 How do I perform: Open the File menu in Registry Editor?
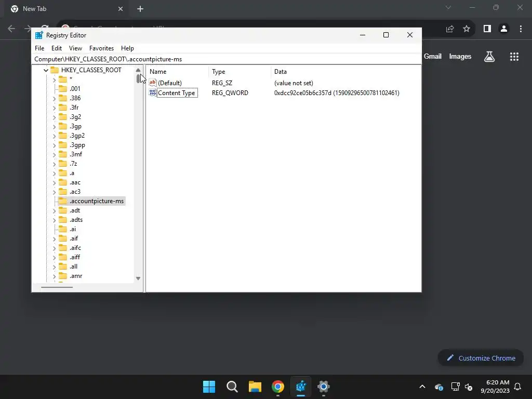pyautogui.click(x=39, y=48)
